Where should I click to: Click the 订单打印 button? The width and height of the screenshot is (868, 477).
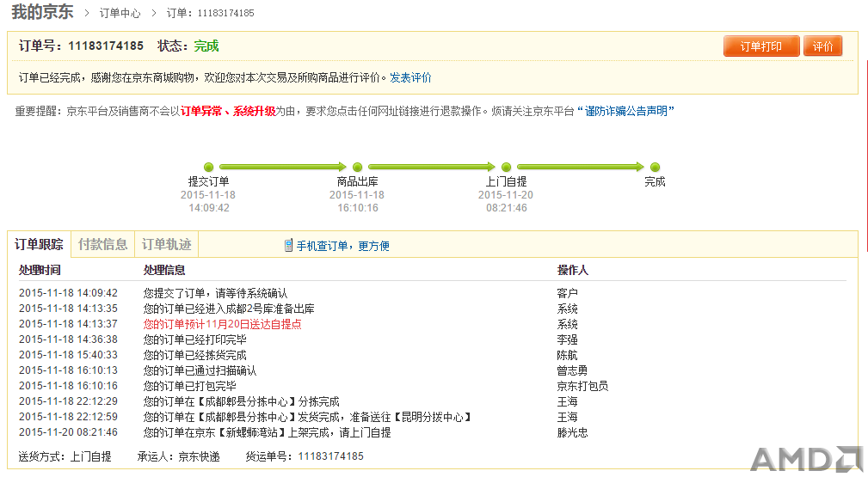(761, 46)
